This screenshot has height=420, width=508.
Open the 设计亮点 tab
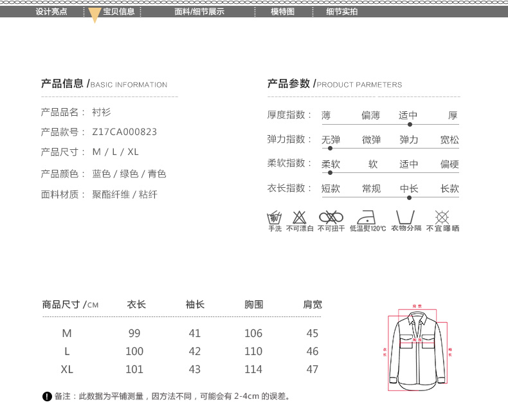point(51,12)
